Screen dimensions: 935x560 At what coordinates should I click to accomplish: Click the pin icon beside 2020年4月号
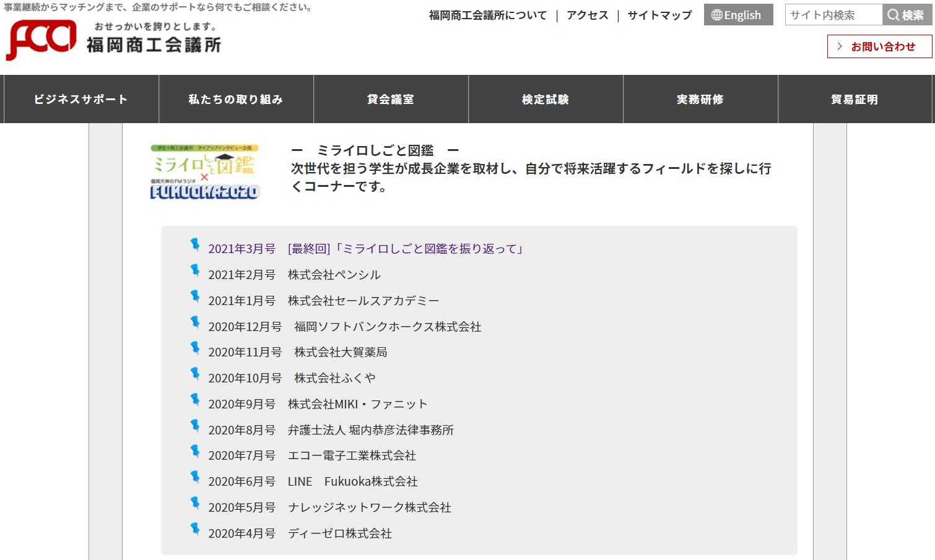click(x=195, y=529)
